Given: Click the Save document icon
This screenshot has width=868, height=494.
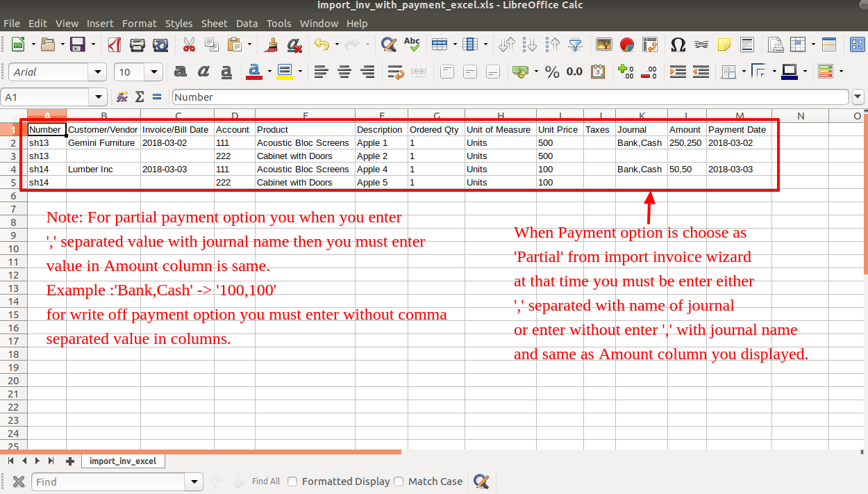Looking at the screenshot, I should pos(77,45).
